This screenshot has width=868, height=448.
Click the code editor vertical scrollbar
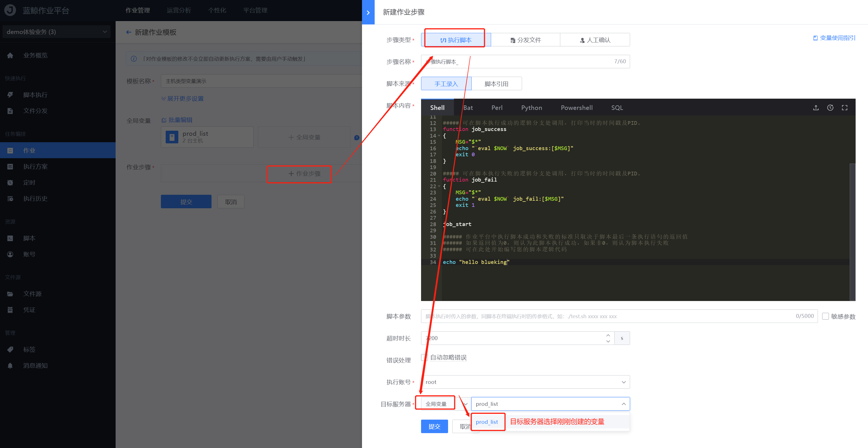[x=853, y=232]
